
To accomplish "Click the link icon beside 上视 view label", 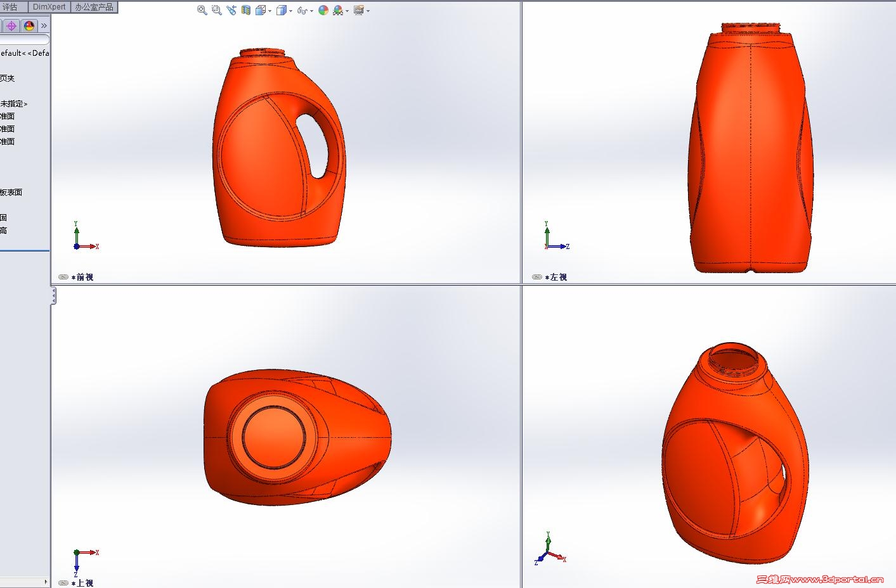I will (63, 583).
